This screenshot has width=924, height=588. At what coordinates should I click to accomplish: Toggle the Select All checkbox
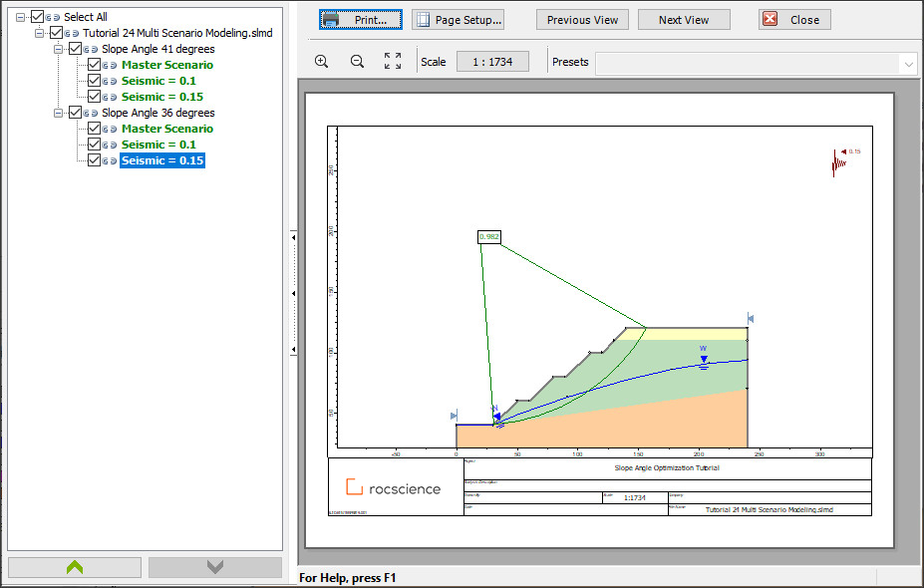point(37,17)
